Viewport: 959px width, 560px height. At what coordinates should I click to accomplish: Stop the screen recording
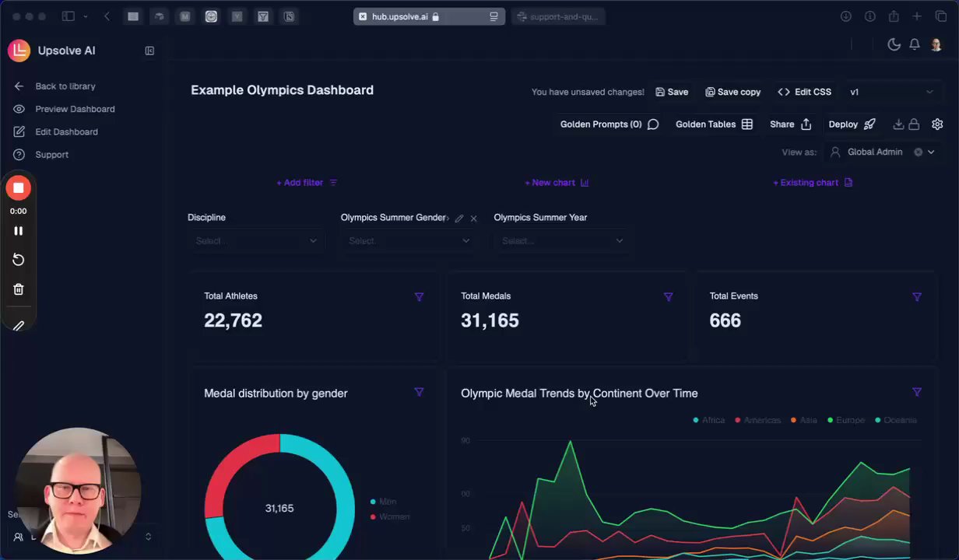tap(19, 188)
